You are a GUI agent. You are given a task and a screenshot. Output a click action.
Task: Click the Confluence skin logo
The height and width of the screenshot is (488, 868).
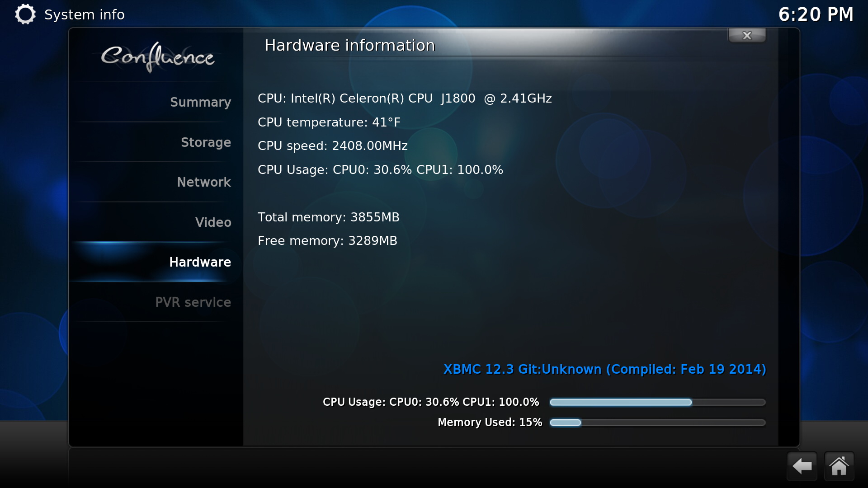tap(157, 57)
